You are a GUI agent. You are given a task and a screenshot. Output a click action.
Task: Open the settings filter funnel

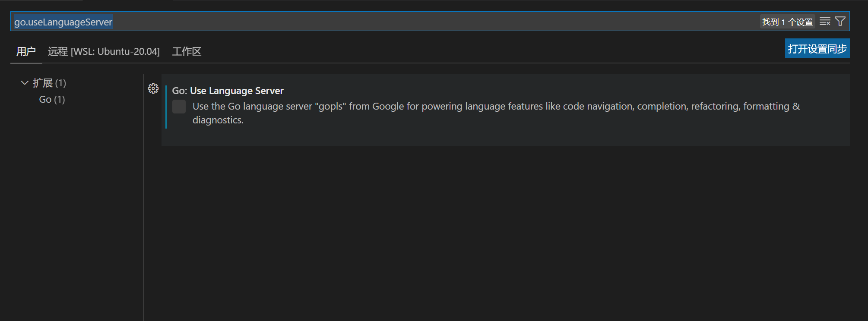point(840,22)
